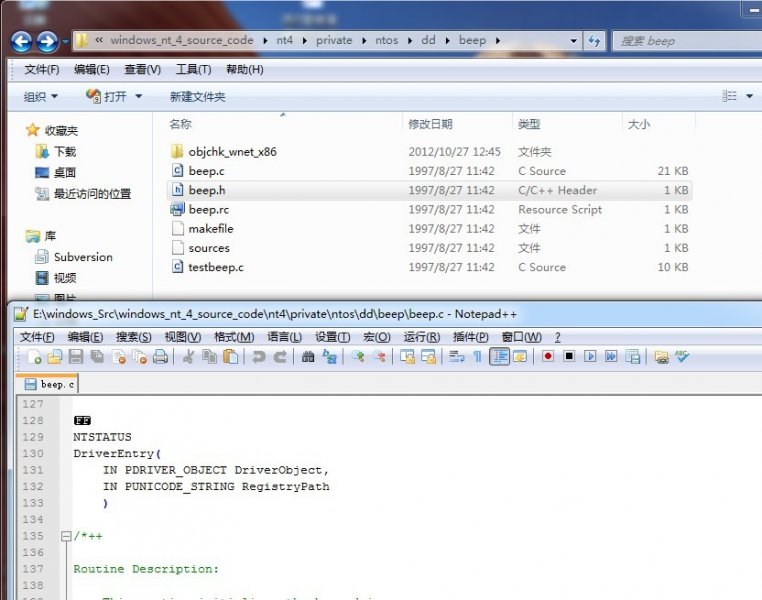Viewport: 762px width, 600px height.
Task: Open the 组织 dropdown menu
Action: [x=41, y=97]
